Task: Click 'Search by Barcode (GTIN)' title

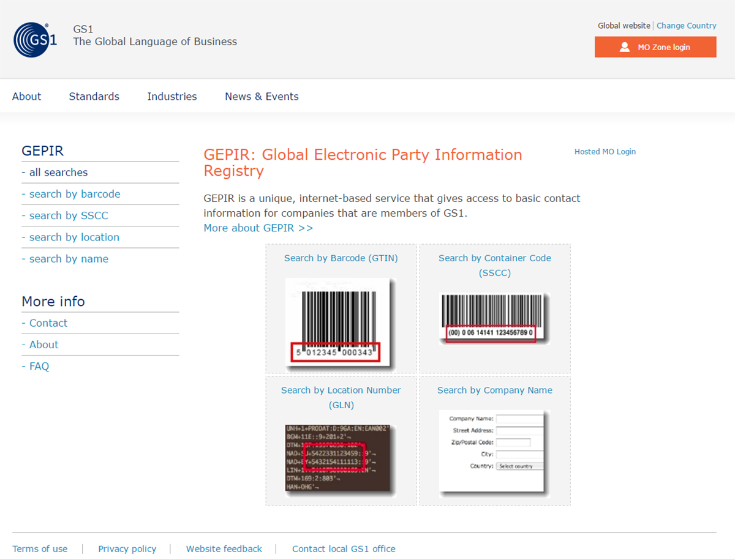Action: click(x=341, y=258)
